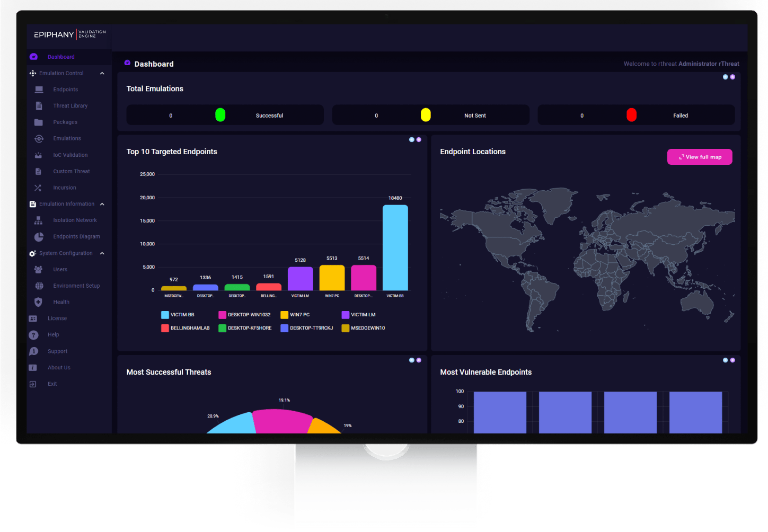Open Endpoints via its laptop icon

pos(39,90)
